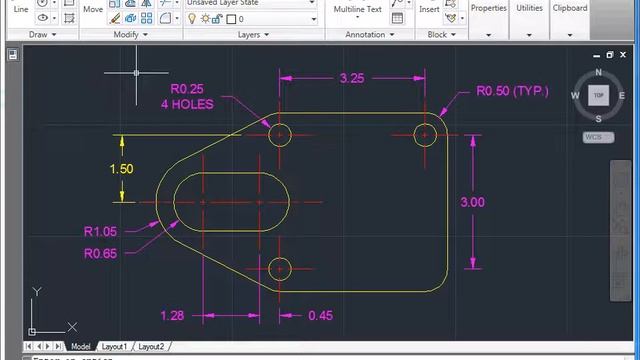This screenshot has height=360, width=640.
Task: Select the 3.25 dimension text
Action: (x=352, y=78)
